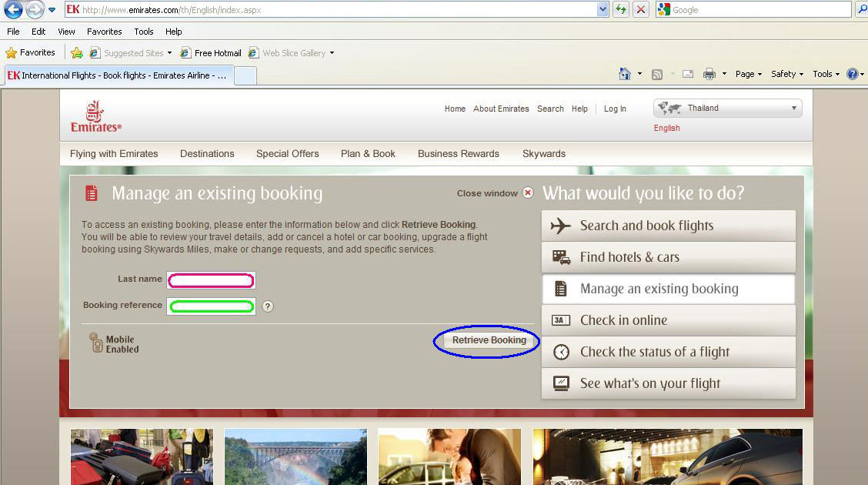Click the Log In link
Screen dimensions: 868x485
pos(615,109)
